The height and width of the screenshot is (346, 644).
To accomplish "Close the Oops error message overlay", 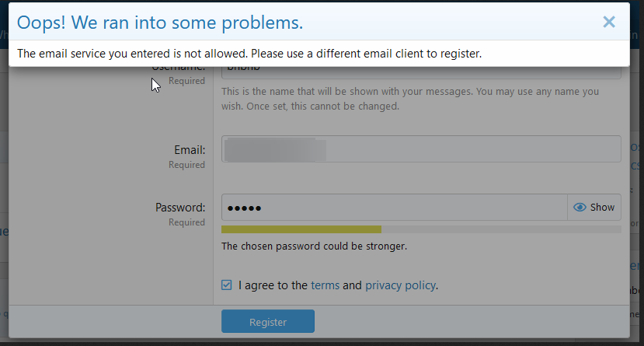I will (609, 22).
